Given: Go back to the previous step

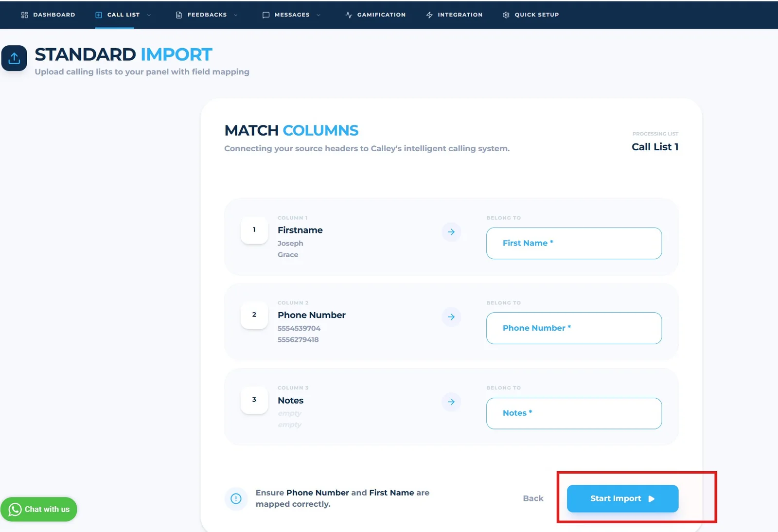Looking at the screenshot, I should pyautogui.click(x=533, y=498).
